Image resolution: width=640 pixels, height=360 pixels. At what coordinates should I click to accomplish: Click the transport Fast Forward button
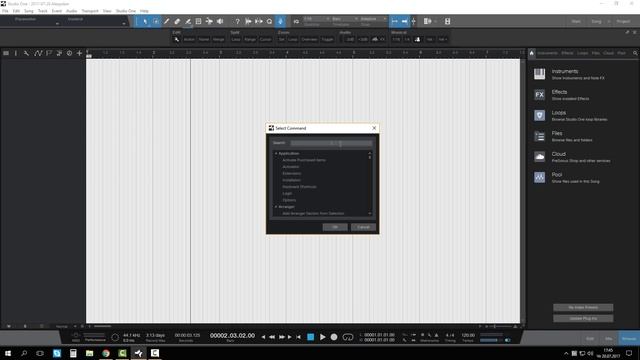tap(281, 337)
